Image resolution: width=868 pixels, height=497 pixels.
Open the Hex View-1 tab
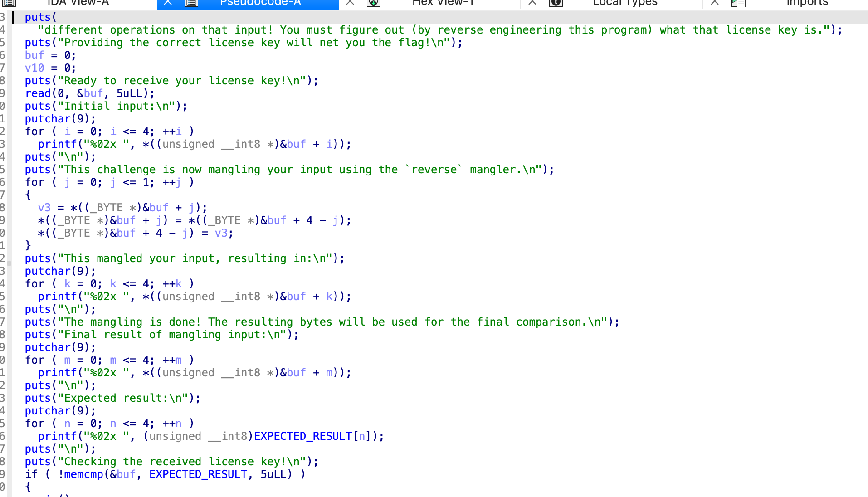(x=443, y=3)
